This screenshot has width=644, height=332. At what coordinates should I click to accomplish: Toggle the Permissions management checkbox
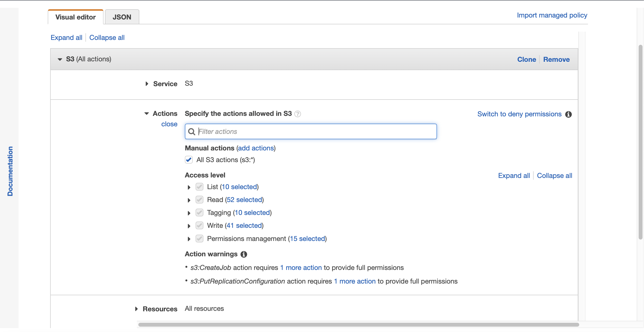(x=199, y=239)
